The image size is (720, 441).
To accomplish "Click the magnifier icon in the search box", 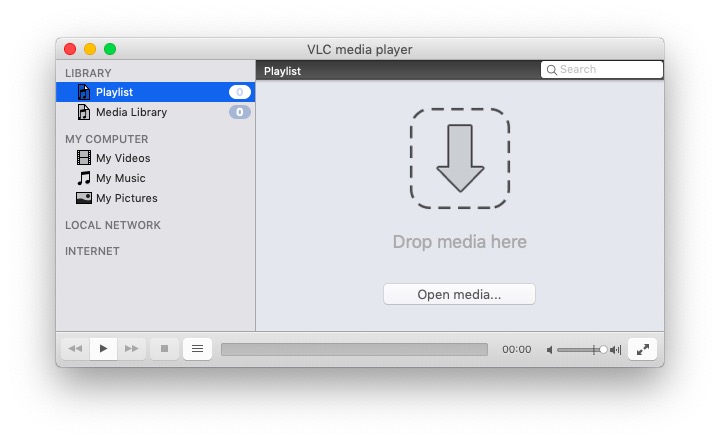I will point(552,70).
